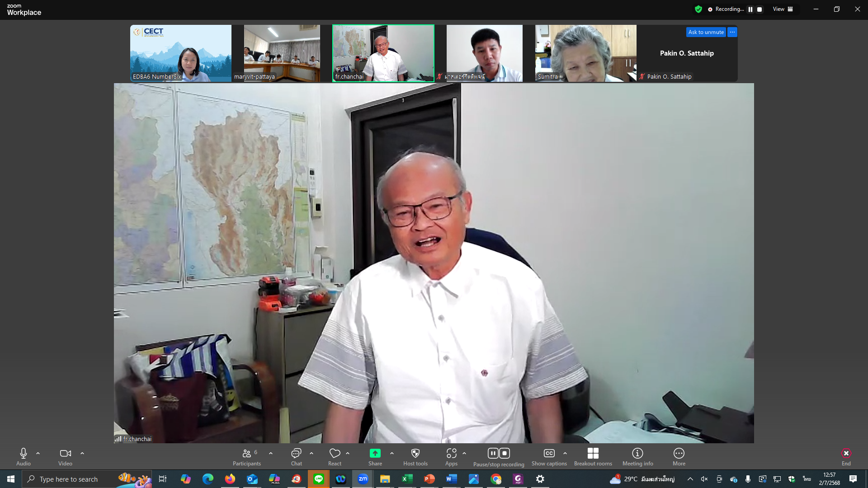868x488 pixels.
Task: Open the Chat panel
Action: tap(296, 454)
